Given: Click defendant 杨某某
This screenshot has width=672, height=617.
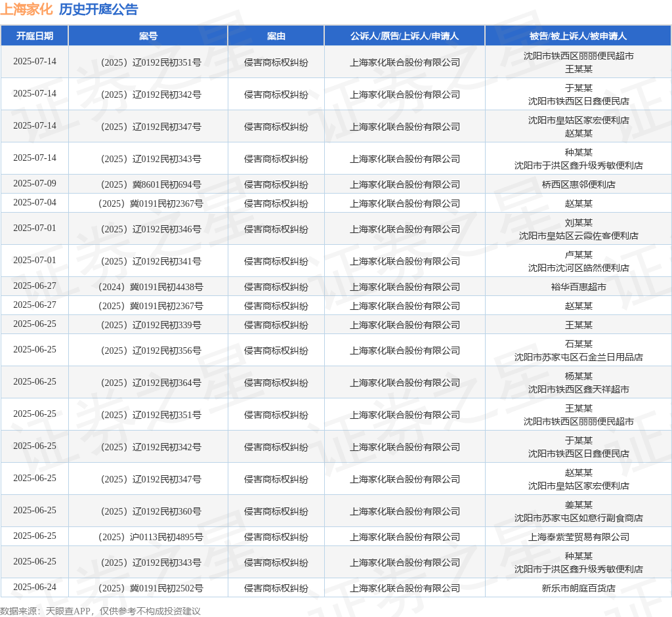Looking at the screenshot, I should click(x=578, y=376).
